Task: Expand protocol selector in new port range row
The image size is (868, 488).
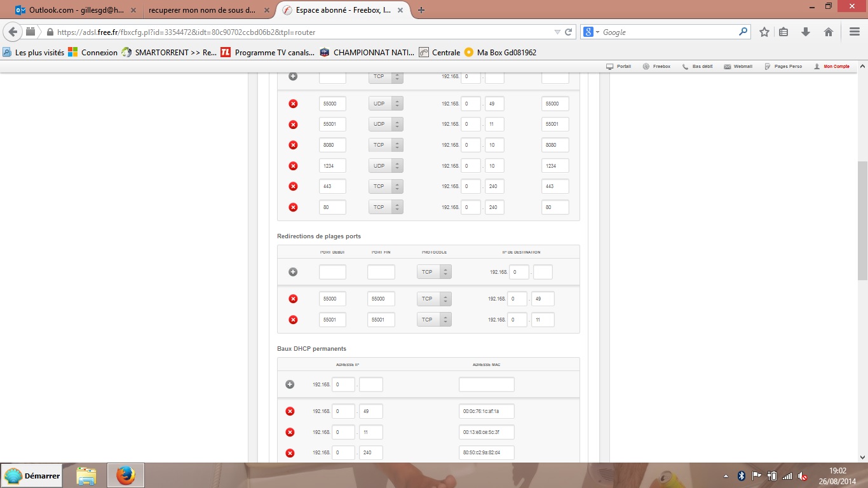Action: (434, 272)
